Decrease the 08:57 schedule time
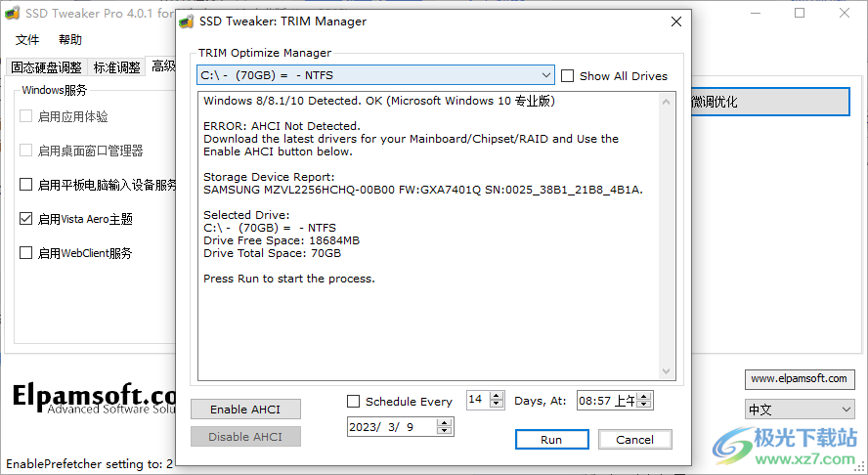The width and height of the screenshot is (868, 475). (x=644, y=404)
